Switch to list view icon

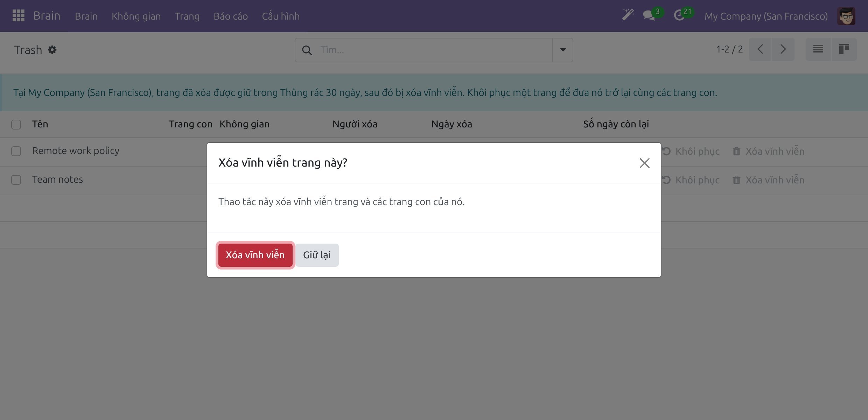[818, 49]
